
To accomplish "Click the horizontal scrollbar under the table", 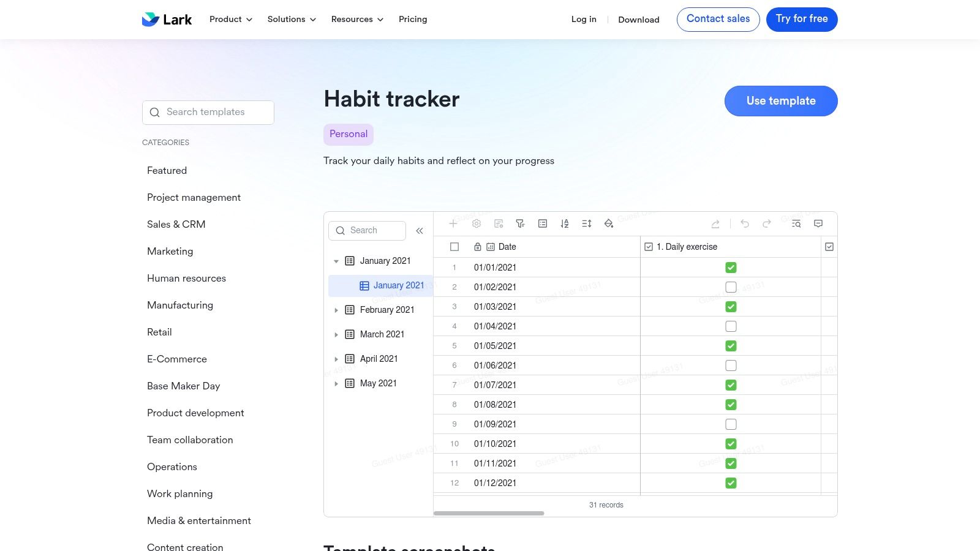I will [489, 513].
